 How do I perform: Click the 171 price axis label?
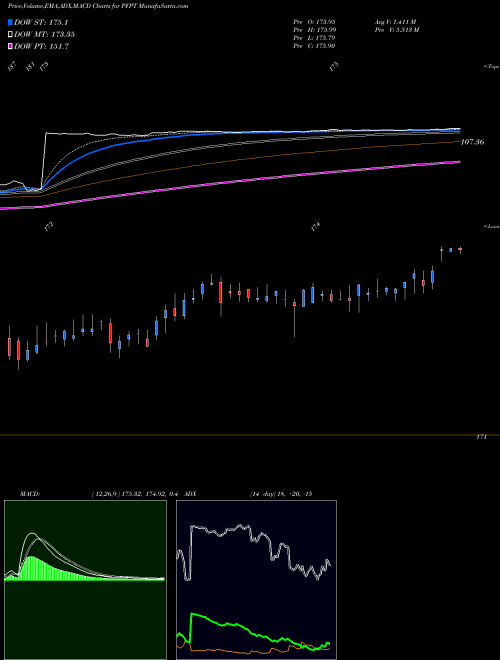point(481,437)
